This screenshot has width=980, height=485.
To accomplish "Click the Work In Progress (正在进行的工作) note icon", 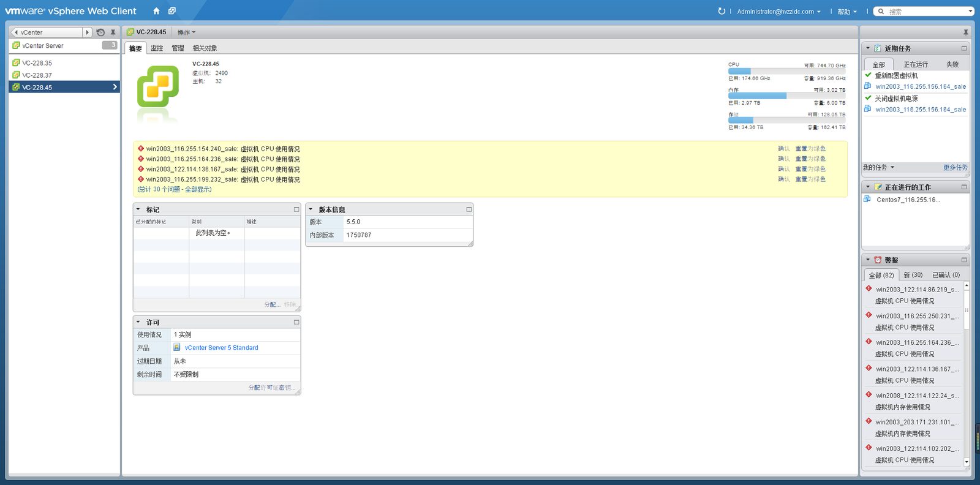I will point(878,187).
